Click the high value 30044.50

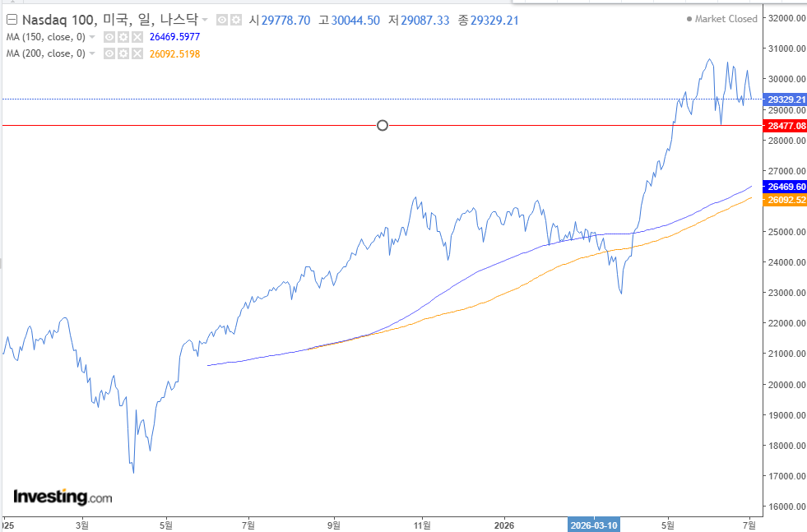[x=355, y=20]
